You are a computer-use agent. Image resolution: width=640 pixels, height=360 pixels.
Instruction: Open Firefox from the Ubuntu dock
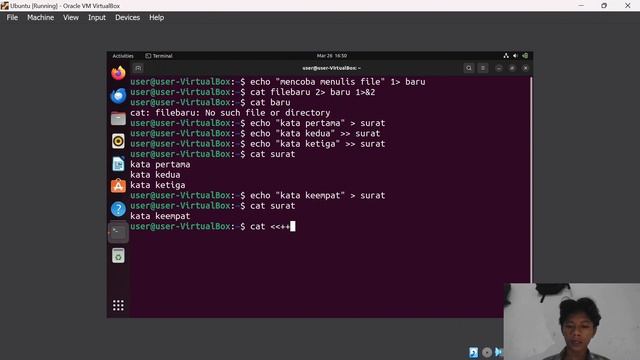(x=118, y=73)
